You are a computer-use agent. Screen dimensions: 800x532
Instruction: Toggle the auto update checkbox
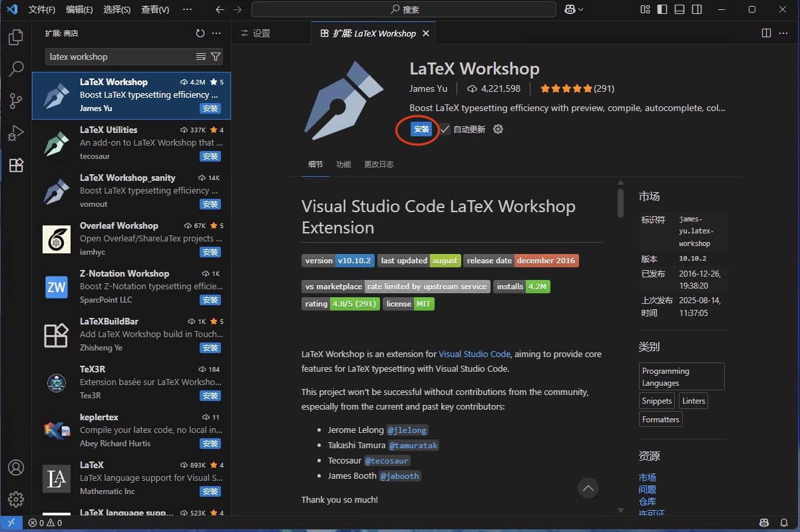tap(445, 129)
